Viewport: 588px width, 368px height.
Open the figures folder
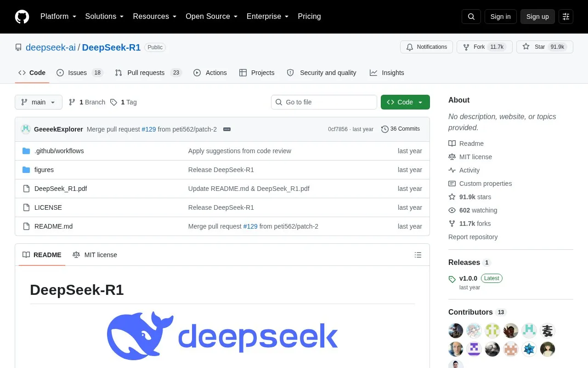coord(44,170)
